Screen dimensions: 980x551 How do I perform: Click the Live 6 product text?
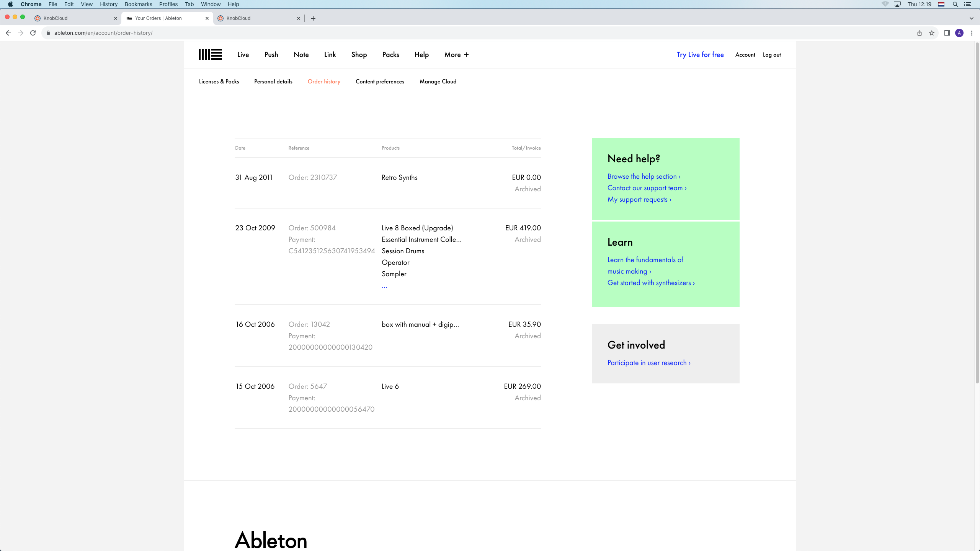click(390, 386)
